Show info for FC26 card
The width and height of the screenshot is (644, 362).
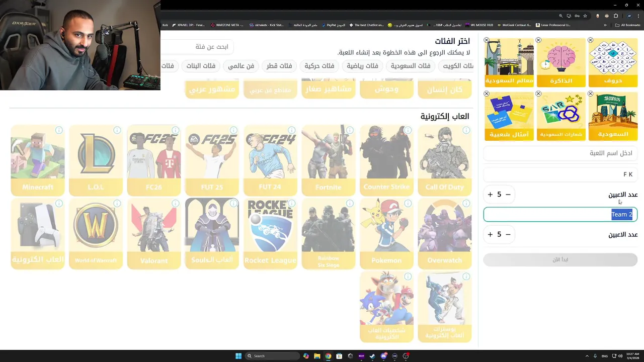(175, 130)
